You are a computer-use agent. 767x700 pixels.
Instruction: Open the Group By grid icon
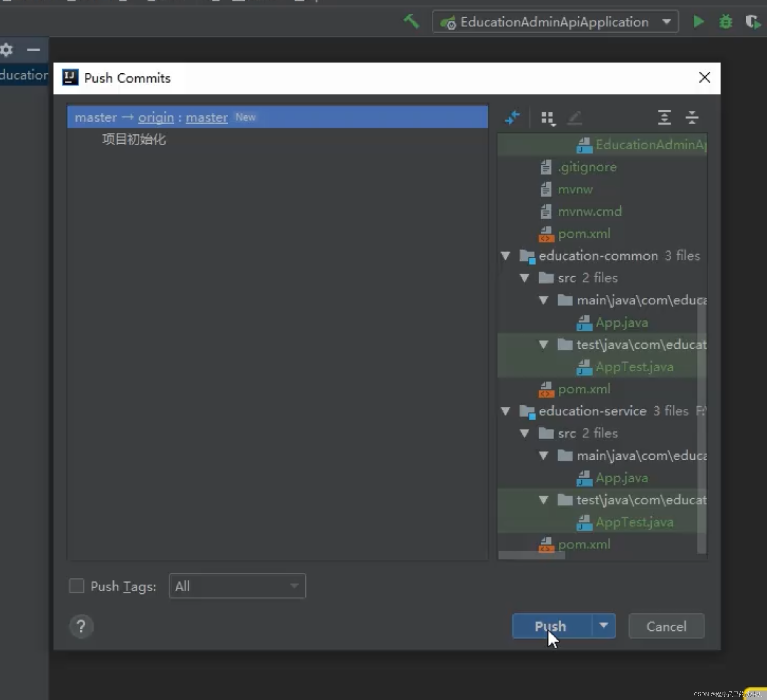click(x=548, y=118)
